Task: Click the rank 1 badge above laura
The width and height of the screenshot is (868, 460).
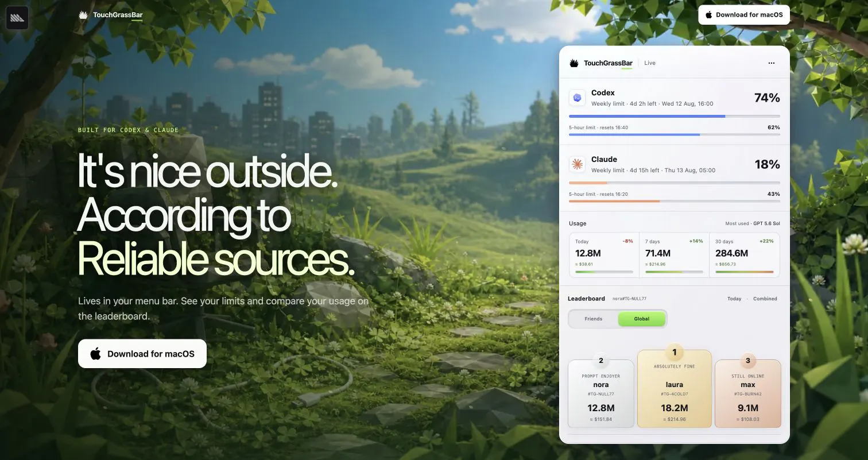Action: coord(675,352)
